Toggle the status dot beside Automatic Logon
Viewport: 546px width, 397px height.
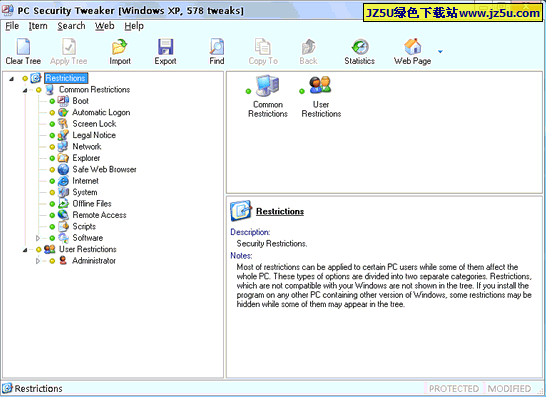52,113
